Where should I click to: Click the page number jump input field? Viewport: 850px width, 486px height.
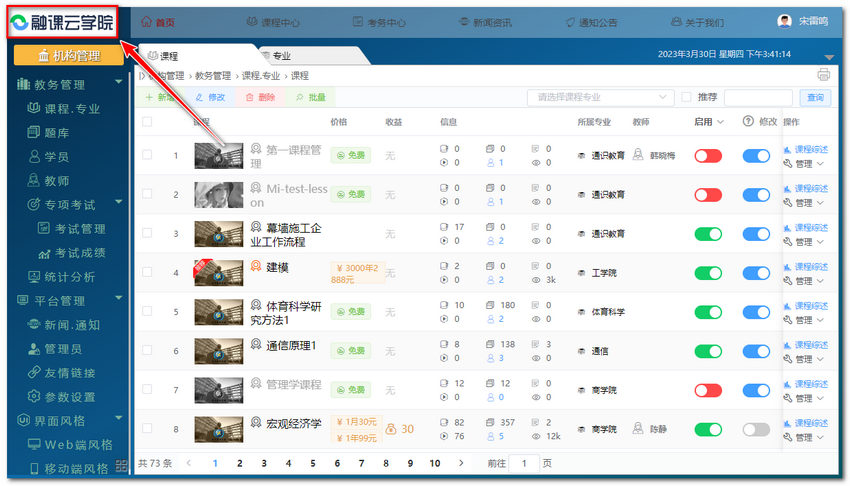(x=523, y=464)
